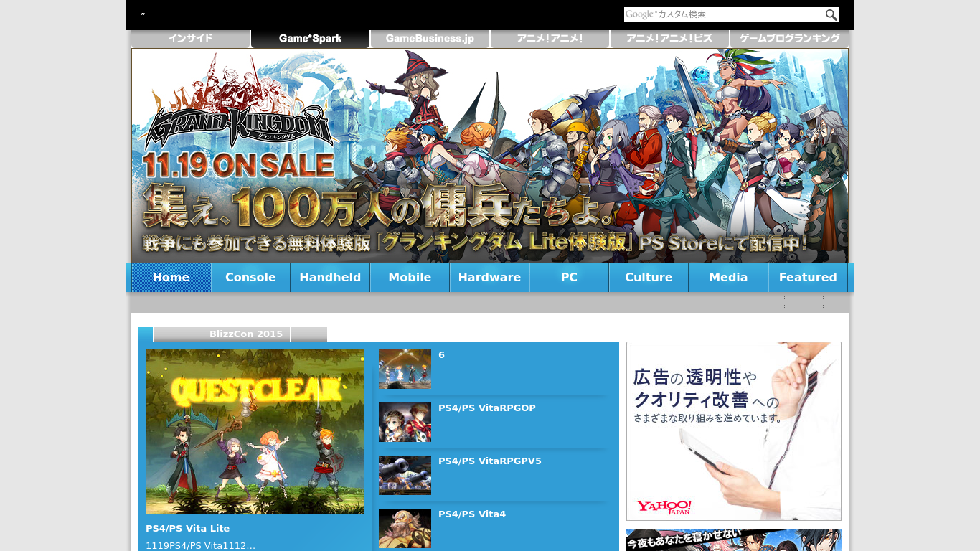Click the PS4/PS VitaRPGOP headline
980x551 pixels.
point(486,408)
